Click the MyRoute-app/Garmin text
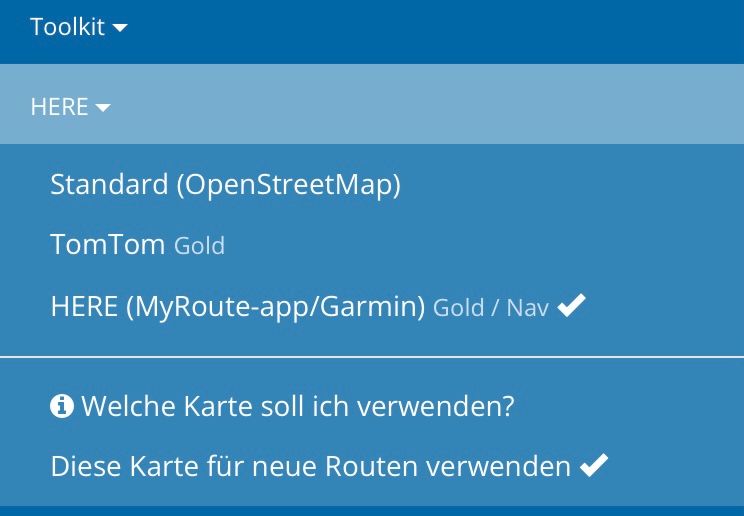The image size is (744, 516). 276,307
